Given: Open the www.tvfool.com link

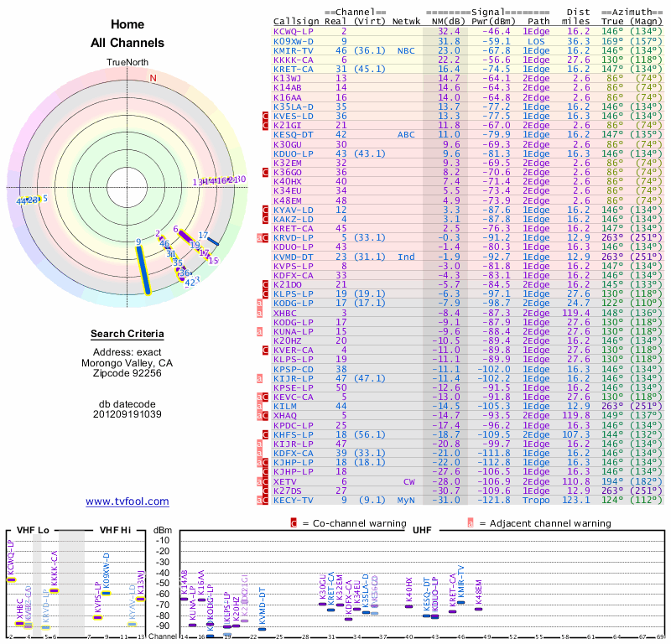Looking at the screenshot, I should tap(127, 501).
